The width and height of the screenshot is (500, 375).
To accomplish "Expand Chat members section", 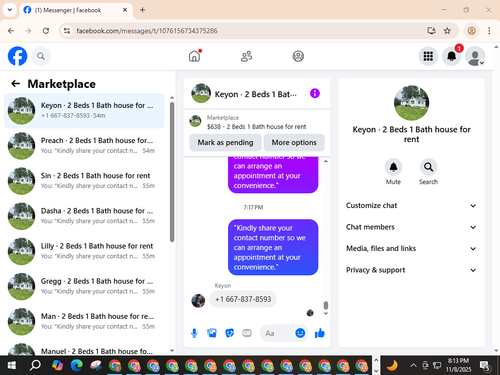I will (411, 227).
